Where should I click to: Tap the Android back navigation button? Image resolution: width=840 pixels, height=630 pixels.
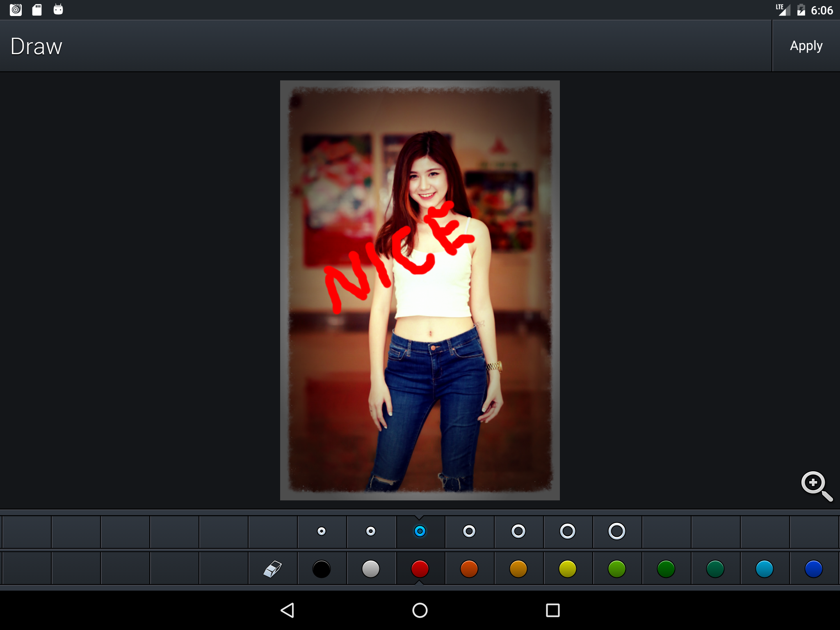coord(288,610)
